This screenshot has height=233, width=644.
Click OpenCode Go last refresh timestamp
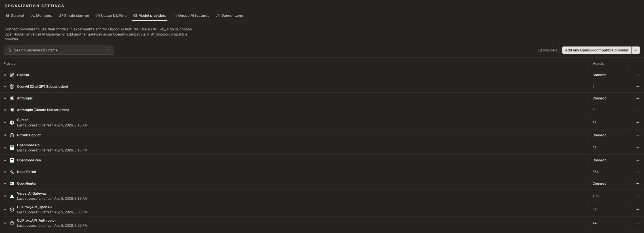point(52,150)
